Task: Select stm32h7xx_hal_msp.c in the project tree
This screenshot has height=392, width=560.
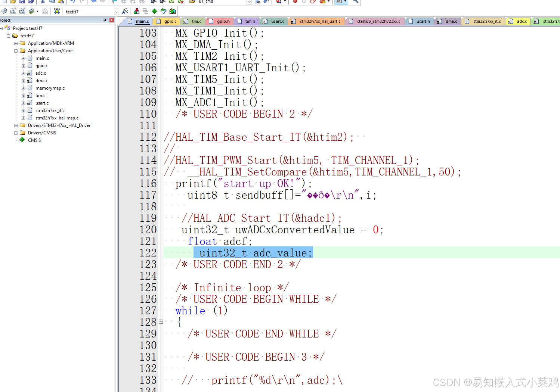Action: tap(57, 118)
